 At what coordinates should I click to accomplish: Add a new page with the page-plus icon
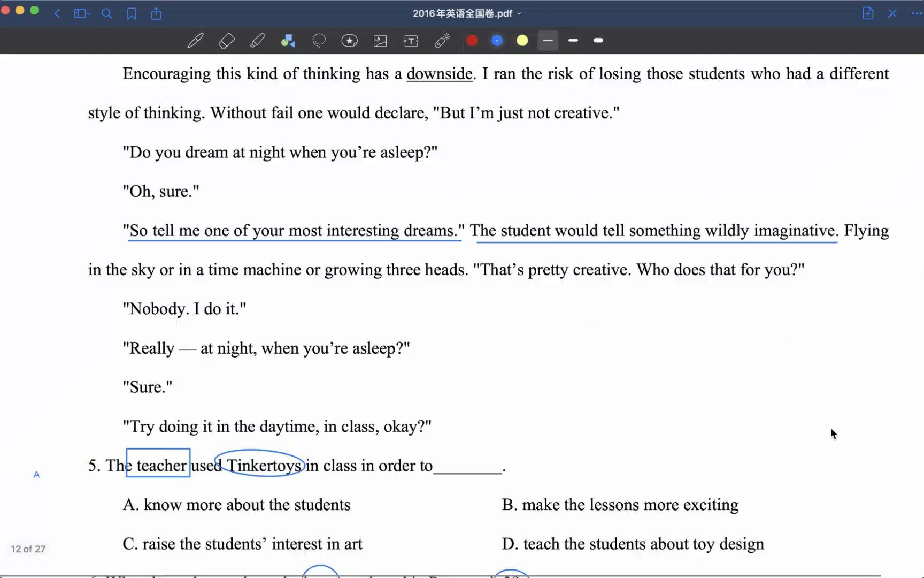868,13
